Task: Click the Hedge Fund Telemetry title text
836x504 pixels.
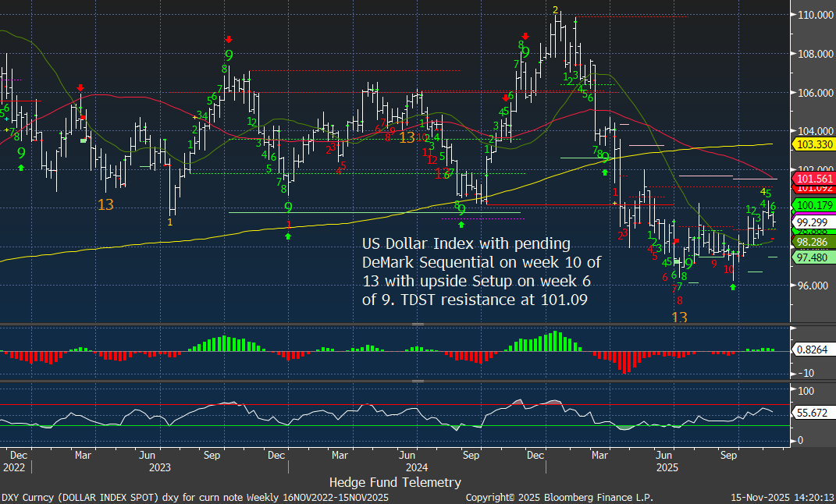Action: (x=395, y=482)
